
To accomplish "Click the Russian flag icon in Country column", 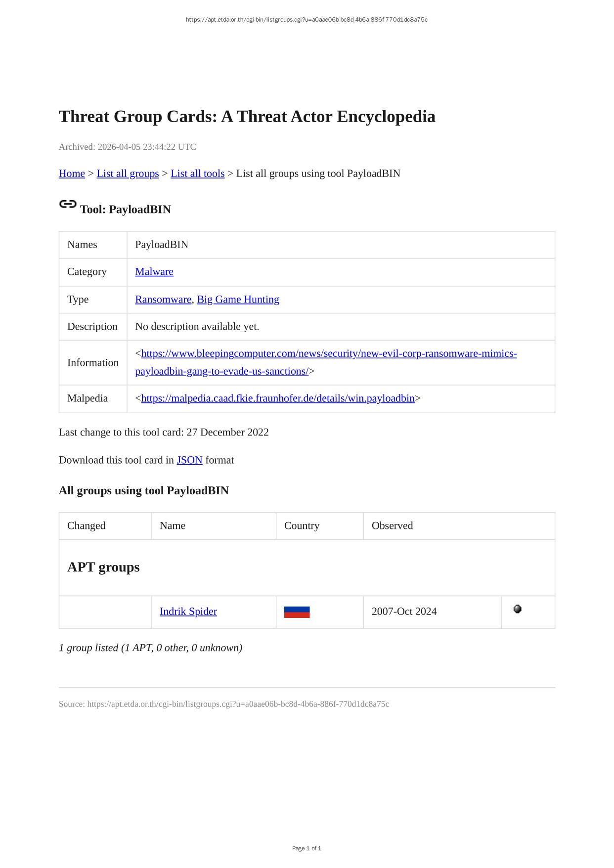I will 297,612.
